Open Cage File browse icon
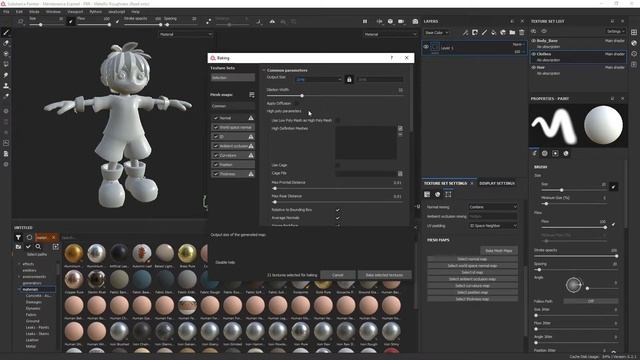 click(400, 173)
